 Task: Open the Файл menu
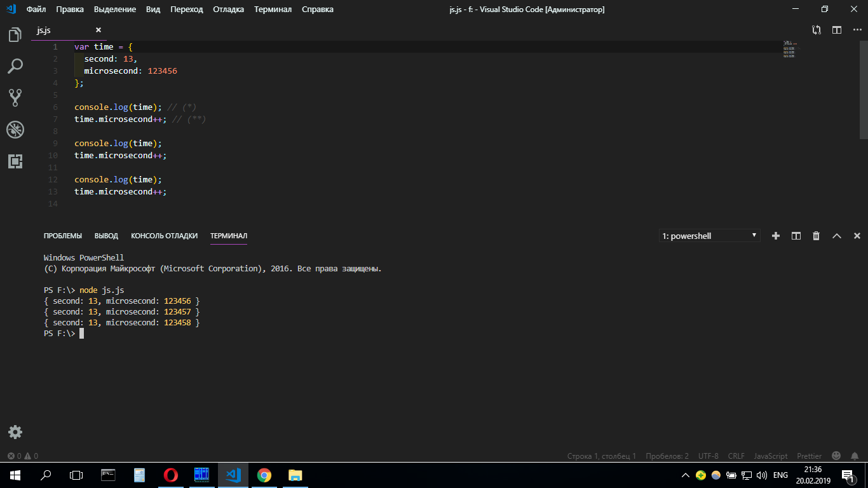point(36,10)
